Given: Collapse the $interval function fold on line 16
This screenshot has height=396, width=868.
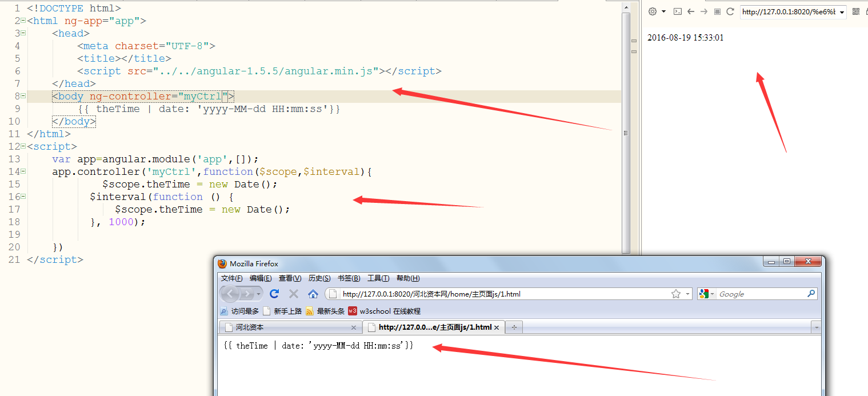Looking at the screenshot, I should (x=23, y=197).
